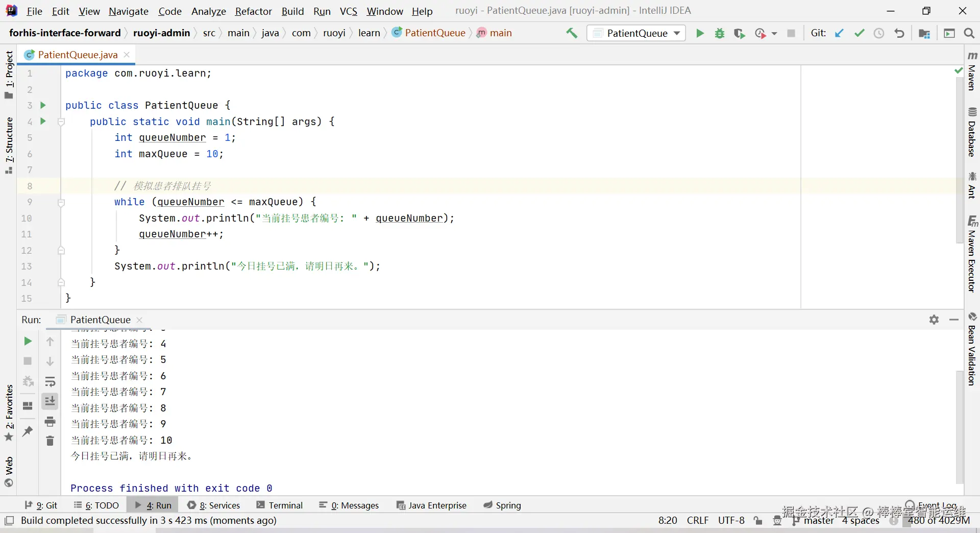Viewport: 980px width, 533px height.
Task: Click the Git Commit green checkmark
Action: [860, 33]
